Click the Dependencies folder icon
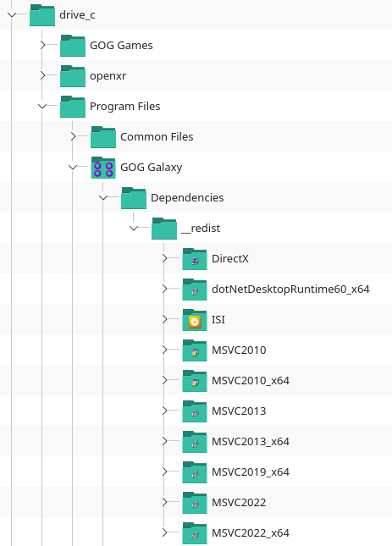Image resolution: width=392 pixels, height=546 pixels. point(134,198)
